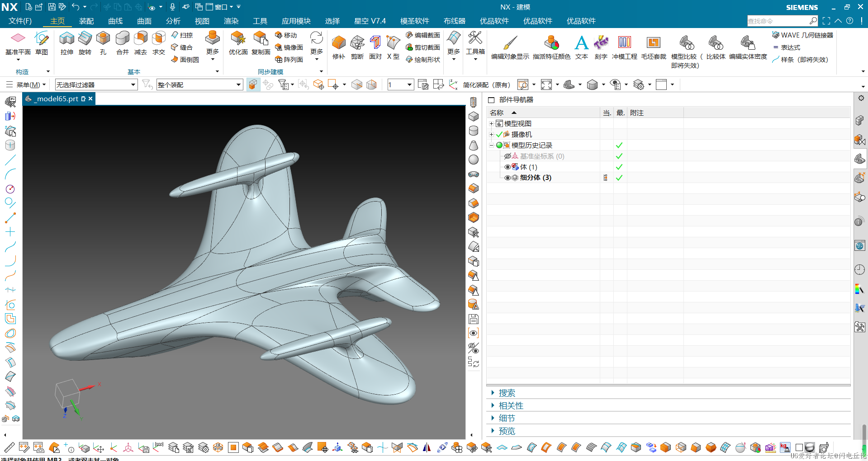Expand the 细节 section
The image size is (868, 461).
(x=493, y=418)
